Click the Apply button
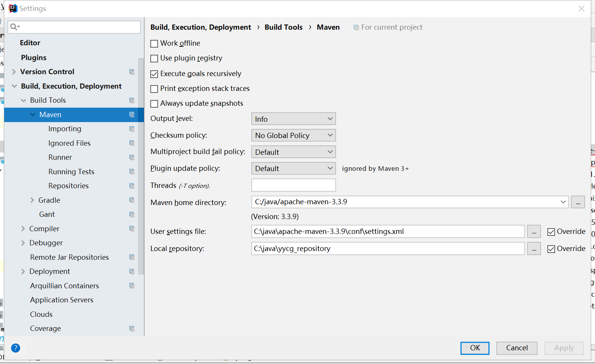The width and height of the screenshot is (595, 364). pyautogui.click(x=564, y=348)
